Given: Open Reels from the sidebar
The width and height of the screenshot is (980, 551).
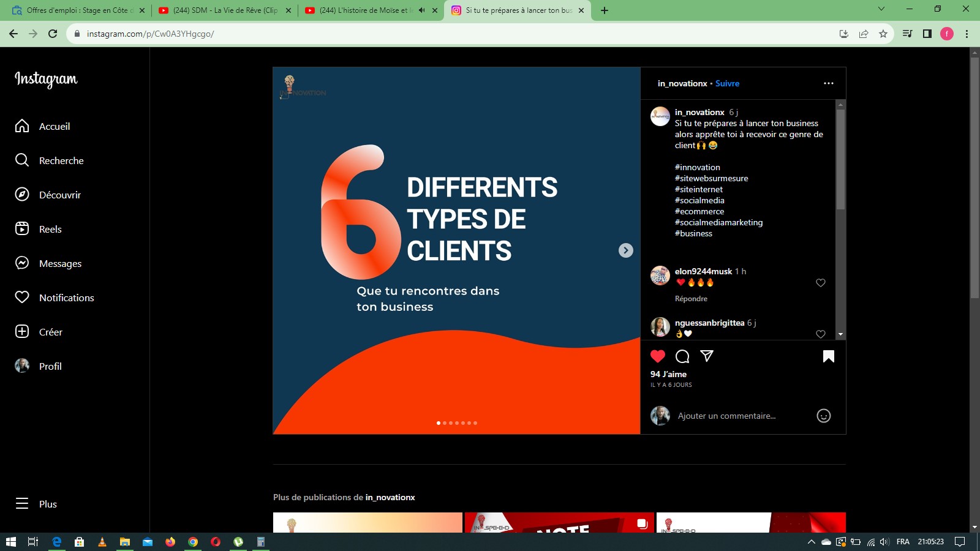Looking at the screenshot, I should tap(50, 229).
